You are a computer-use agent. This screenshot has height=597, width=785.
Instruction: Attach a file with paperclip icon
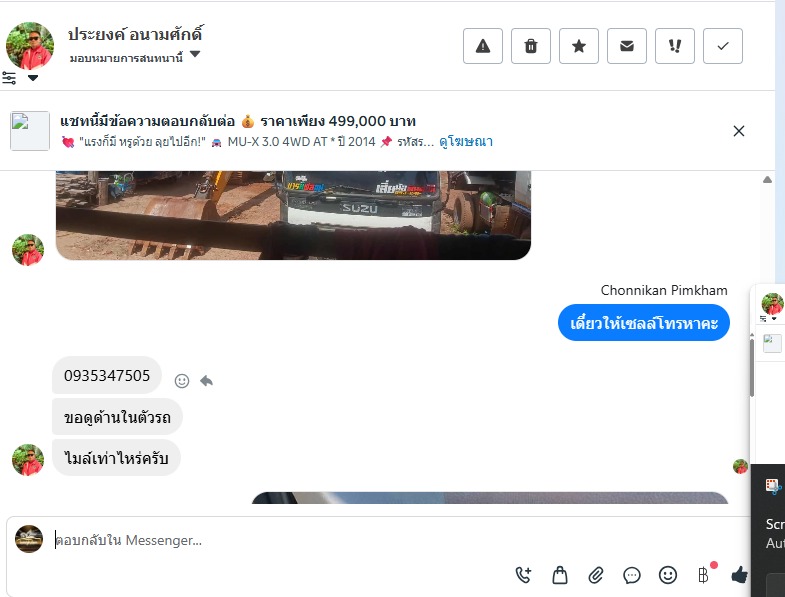(x=596, y=575)
